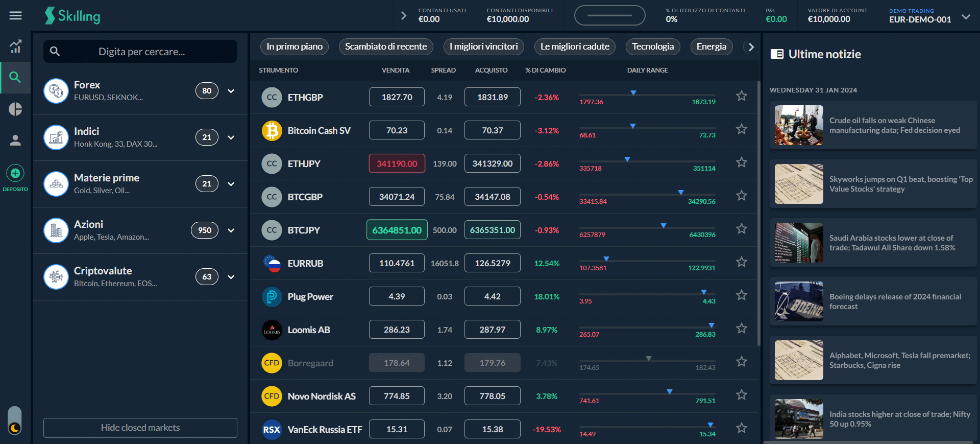Click the ETHGBP daily range slider
This screenshot has height=444, width=980.
pos(647,95)
